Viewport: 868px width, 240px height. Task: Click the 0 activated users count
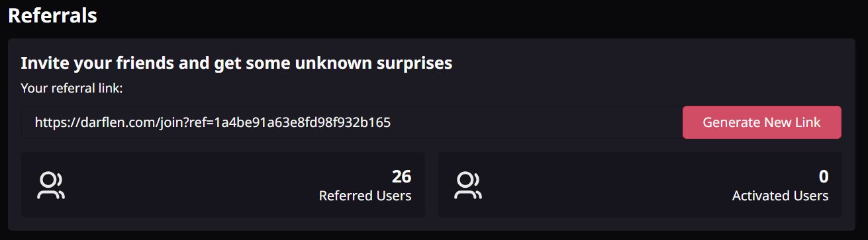[x=824, y=177]
